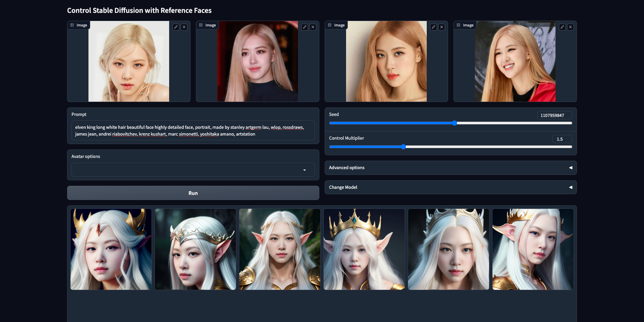Click the 'Seed' label

[x=334, y=115]
